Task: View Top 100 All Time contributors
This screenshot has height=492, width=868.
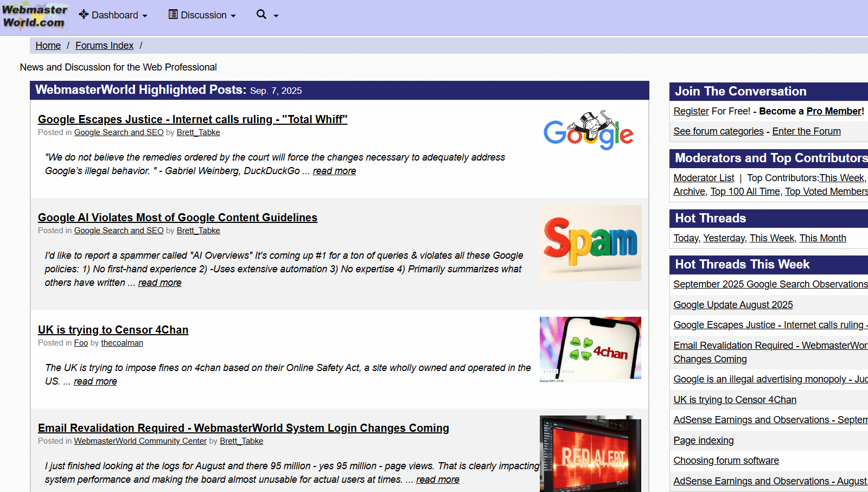Action: click(745, 191)
